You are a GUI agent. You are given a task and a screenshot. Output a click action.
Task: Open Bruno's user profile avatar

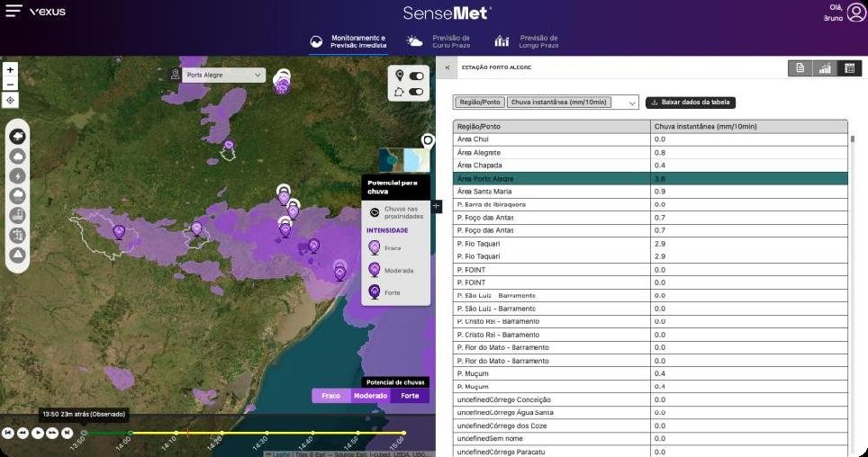tap(855, 13)
